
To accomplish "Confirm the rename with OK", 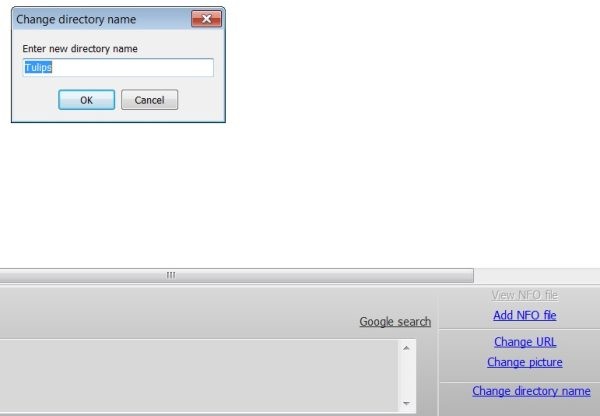I will pos(86,100).
